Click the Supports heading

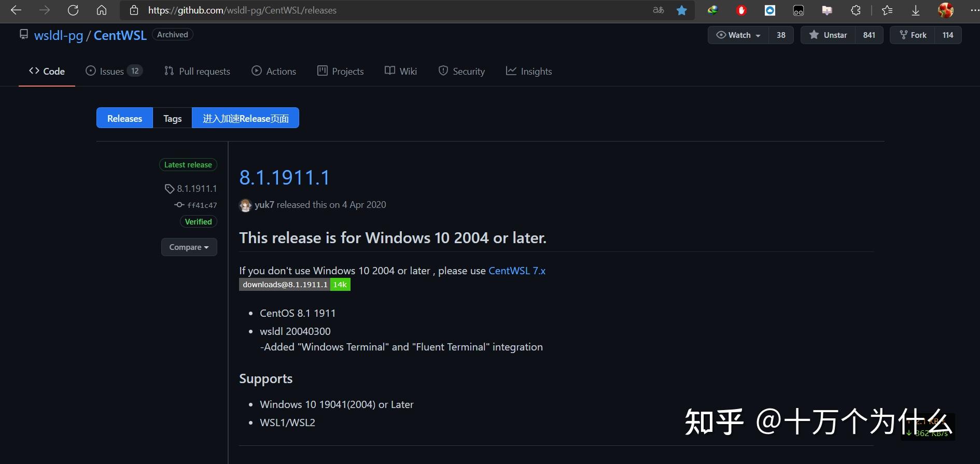(265, 378)
